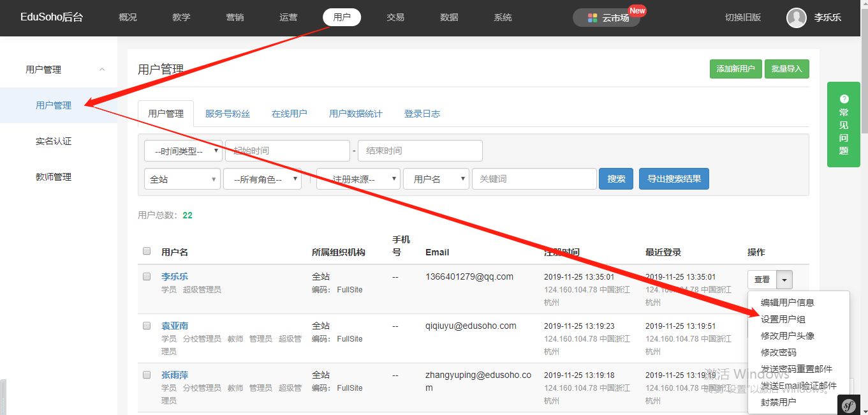Image resolution: width=868 pixels, height=415 pixels.
Task: Choose 设置用户组 from the dropdown menu
Action: click(x=783, y=319)
